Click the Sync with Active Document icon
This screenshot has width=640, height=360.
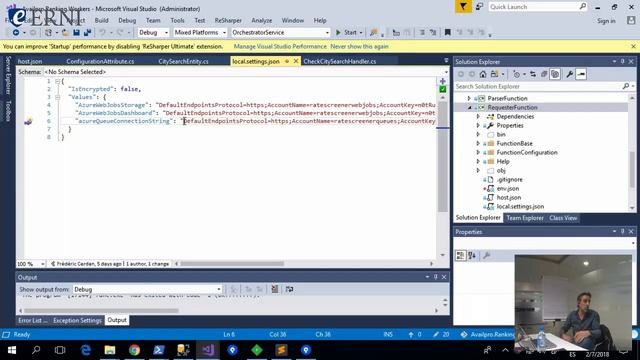(x=533, y=74)
